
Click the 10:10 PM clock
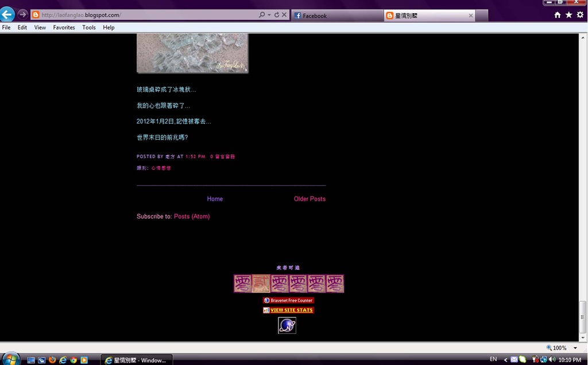tap(570, 360)
